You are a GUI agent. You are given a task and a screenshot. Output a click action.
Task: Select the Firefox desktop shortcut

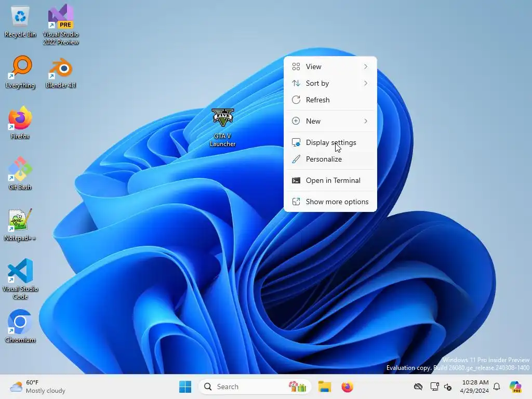click(x=20, y=123)
